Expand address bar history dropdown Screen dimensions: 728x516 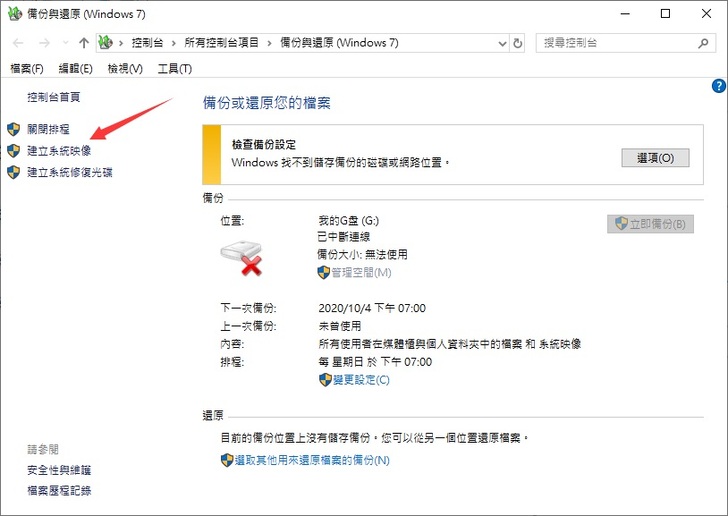tap(502, 44)
